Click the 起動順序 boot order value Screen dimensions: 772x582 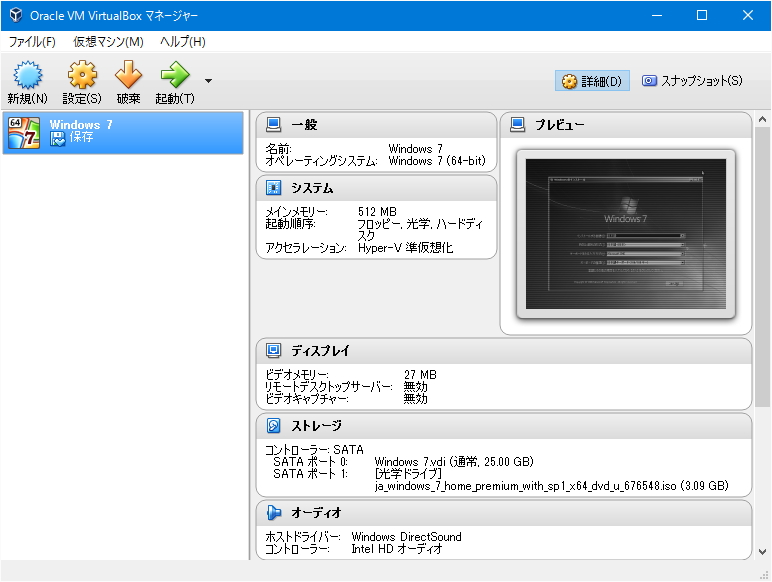420,229
